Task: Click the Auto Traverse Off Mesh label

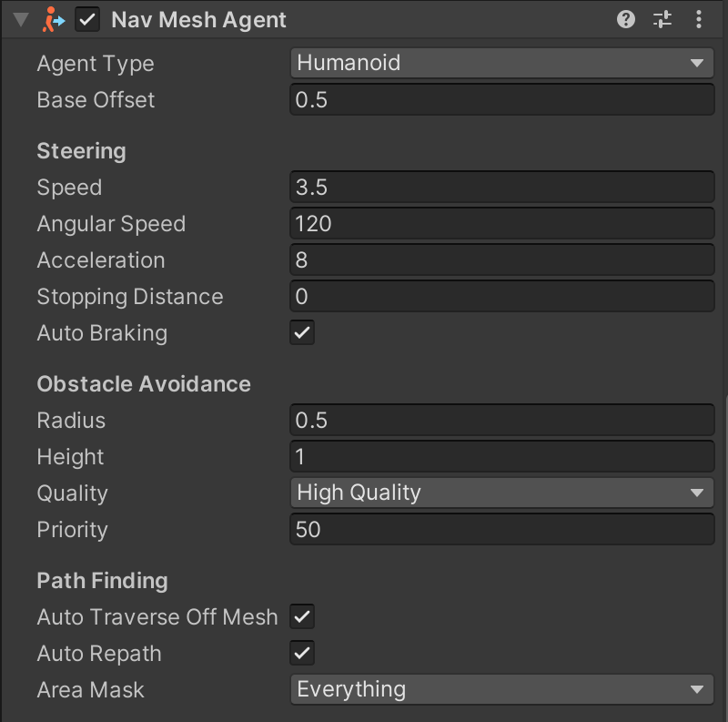Action: tap(157, 617)
